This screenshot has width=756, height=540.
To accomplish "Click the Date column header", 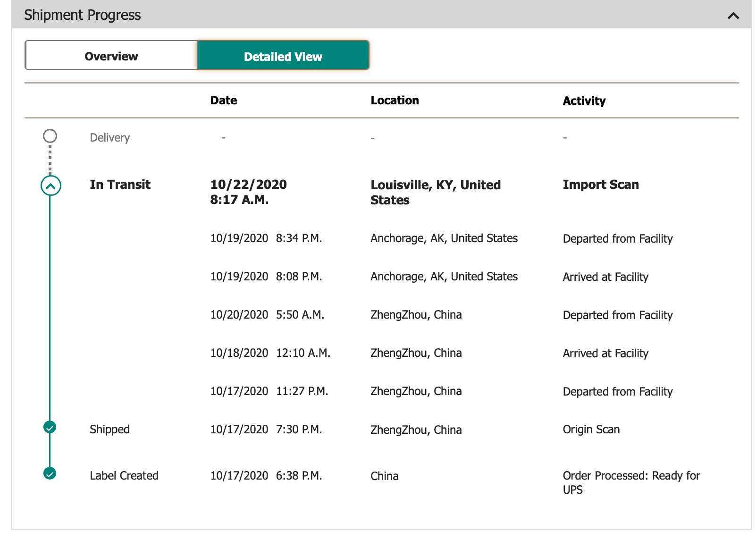I will (x=224, y=101).
